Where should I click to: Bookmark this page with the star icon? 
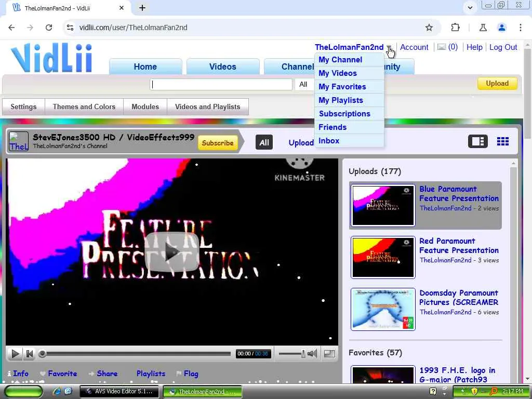tap(429, 28)
